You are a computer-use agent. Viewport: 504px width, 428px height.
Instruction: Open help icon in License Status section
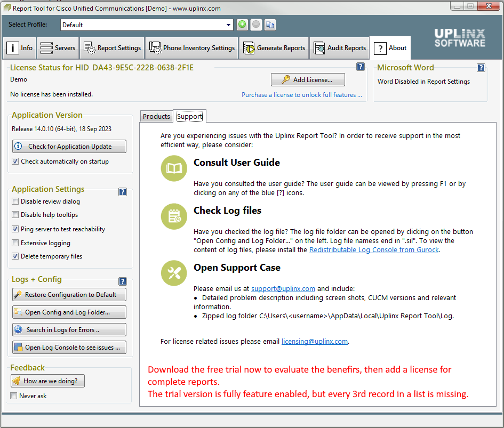click(x=361, y=67)
